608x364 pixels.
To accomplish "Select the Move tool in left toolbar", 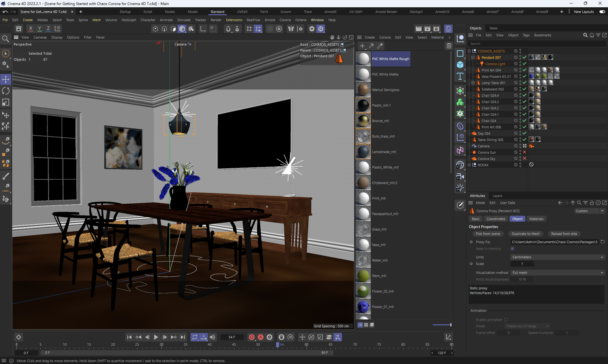I will point(6,79).
